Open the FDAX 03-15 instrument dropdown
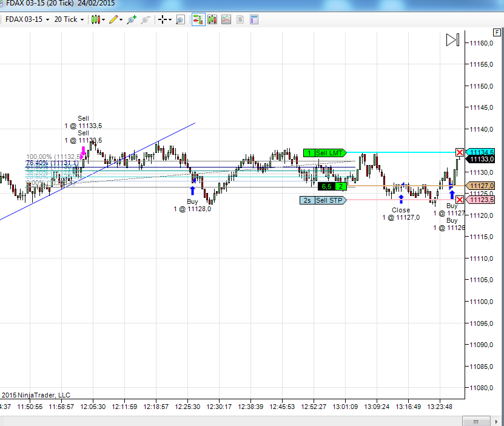Viewport: 504px width, 426px height. [x=27, y=19]
